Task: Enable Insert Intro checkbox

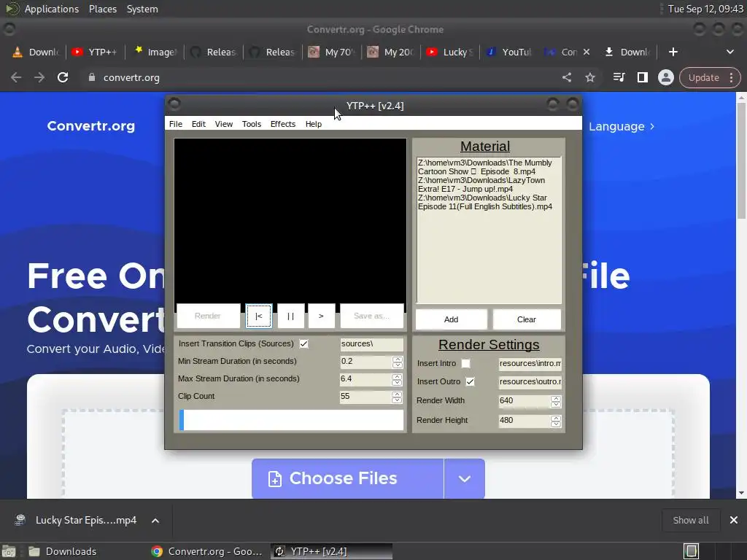Action: (465, 363)
